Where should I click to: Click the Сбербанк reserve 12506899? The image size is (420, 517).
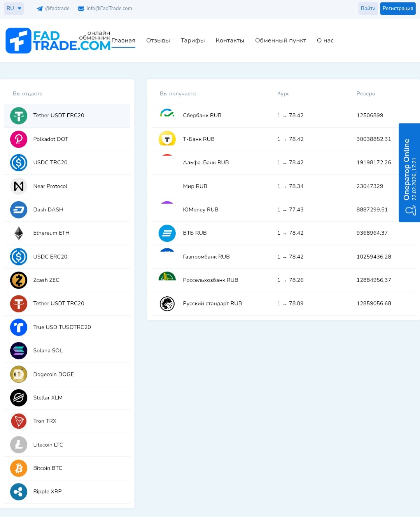point(370,116)
